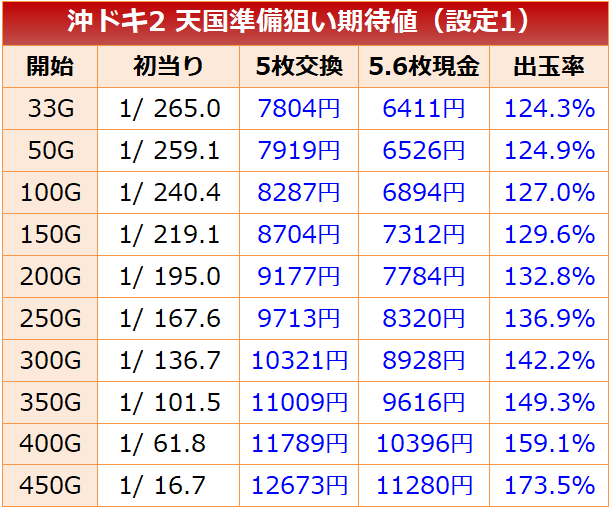Click the 350G start row cell
Screen dimensions: 609x507
pyautogui.click(x=50, y=402)
